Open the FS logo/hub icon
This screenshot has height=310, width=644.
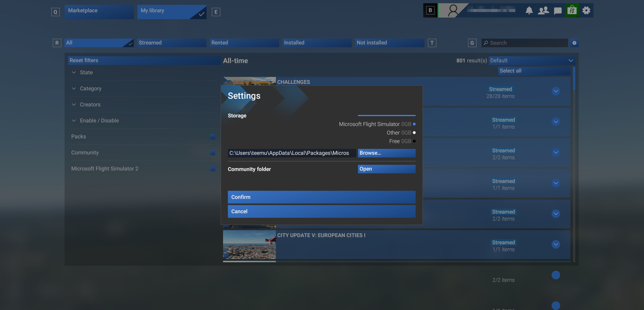(x=572, y=10)
